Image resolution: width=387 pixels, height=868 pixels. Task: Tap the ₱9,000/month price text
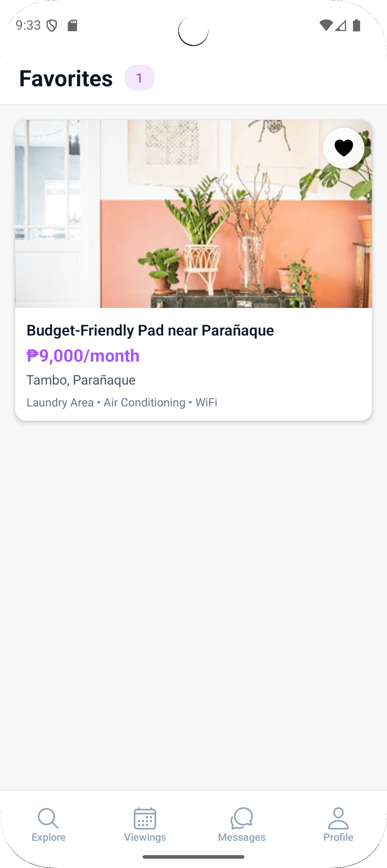pyautogui.click(x=83, y=356)
